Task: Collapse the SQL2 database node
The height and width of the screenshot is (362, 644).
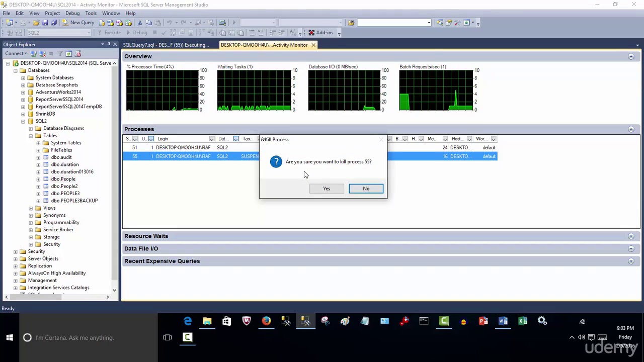Action: (x=23, y=121)
